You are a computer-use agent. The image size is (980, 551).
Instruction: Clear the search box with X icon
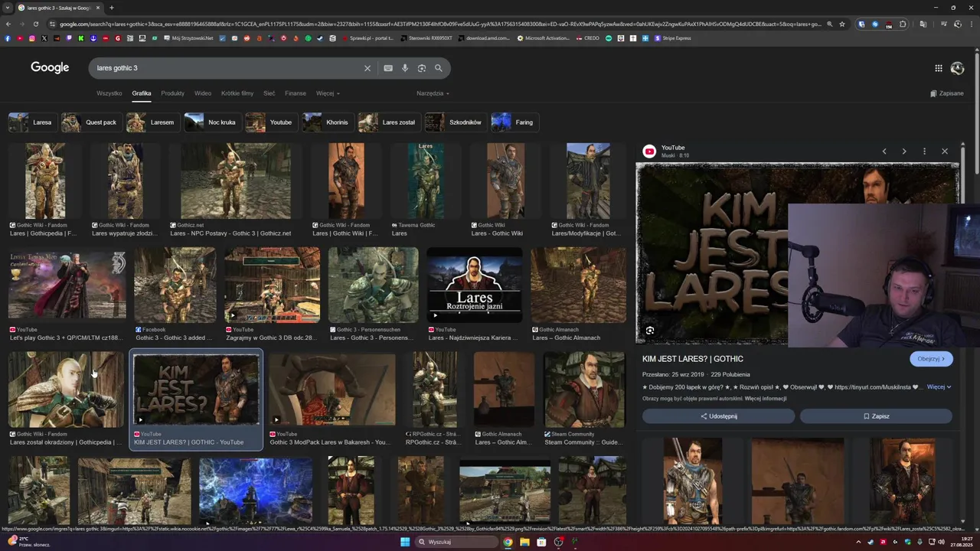pos(367,68)
